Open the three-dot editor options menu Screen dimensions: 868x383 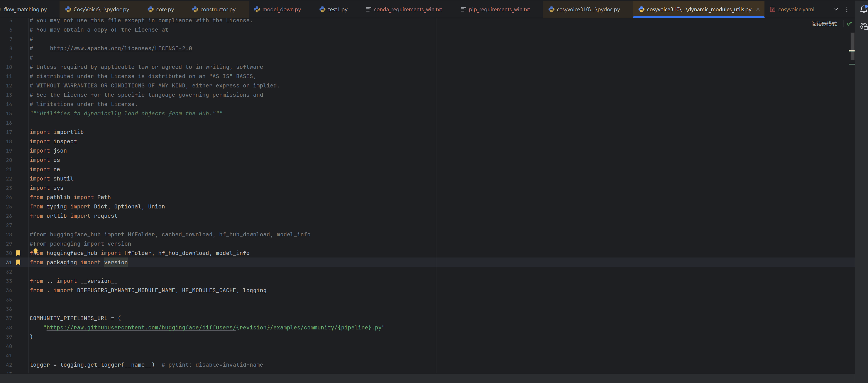point(847,9)
